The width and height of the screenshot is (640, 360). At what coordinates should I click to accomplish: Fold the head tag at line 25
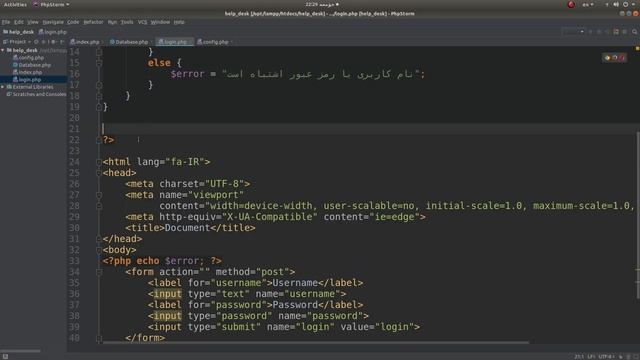point(99,173)
